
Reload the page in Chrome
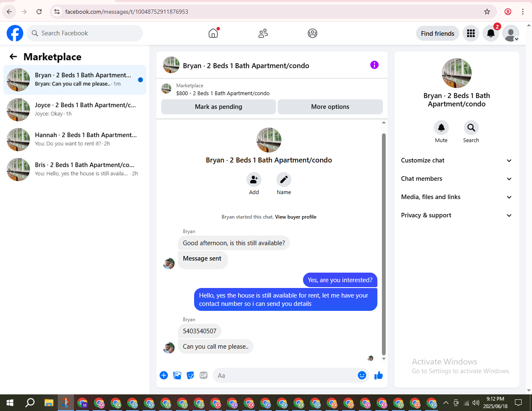point(39,12)
